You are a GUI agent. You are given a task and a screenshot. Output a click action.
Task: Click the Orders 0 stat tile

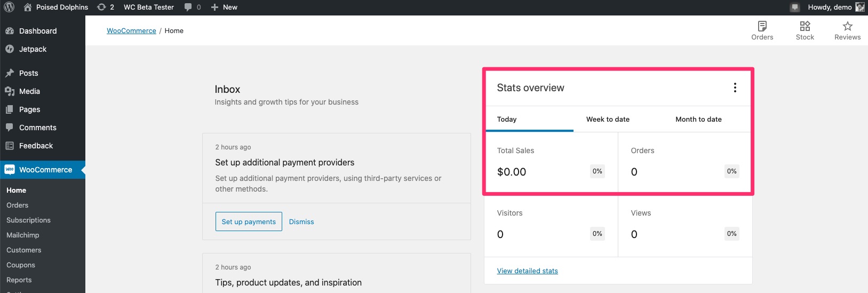point(685,162)
